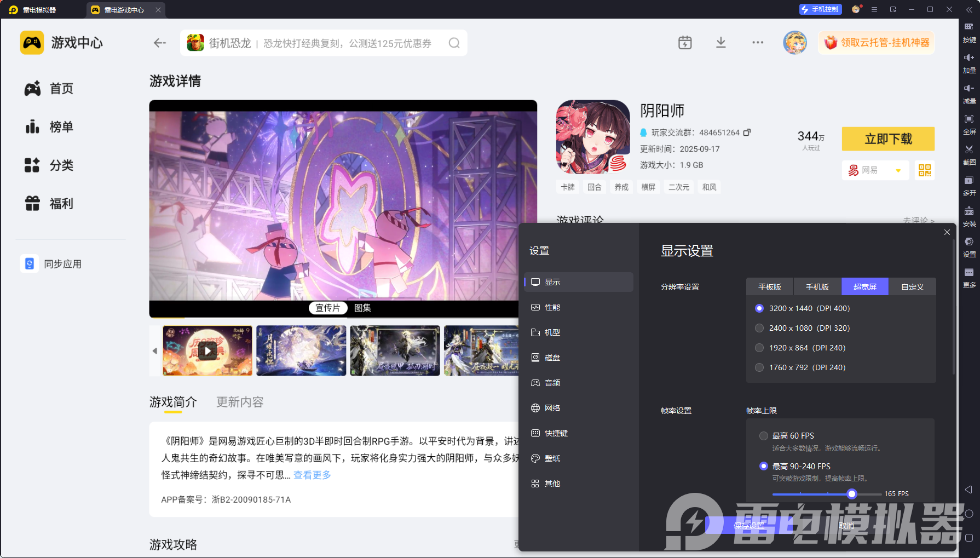The width and height of the screenshot is (980, 558).
Task: Switch to the 图集 gallery tab
Action: [x=362, y=308]
